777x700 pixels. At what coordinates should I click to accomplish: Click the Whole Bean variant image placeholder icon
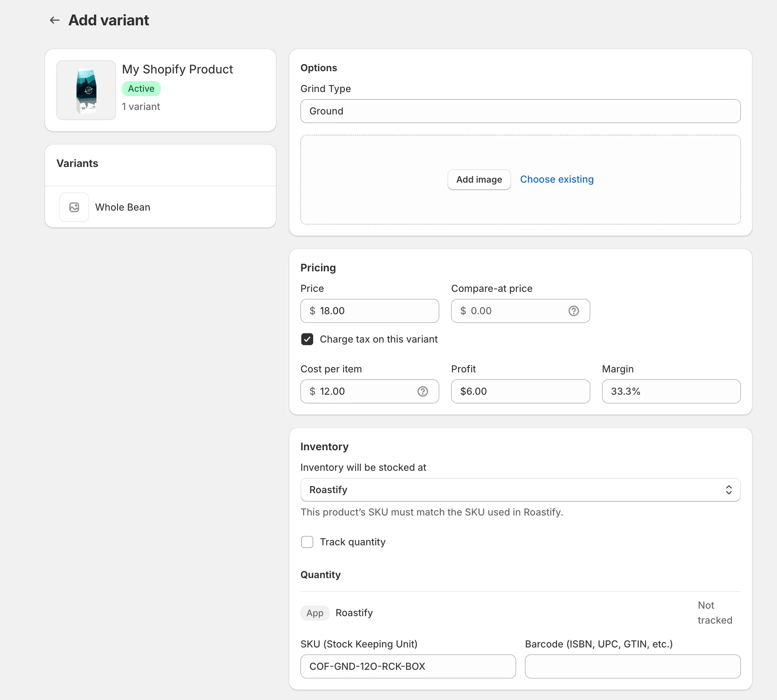pyautogui.click(x=74, y=207)
